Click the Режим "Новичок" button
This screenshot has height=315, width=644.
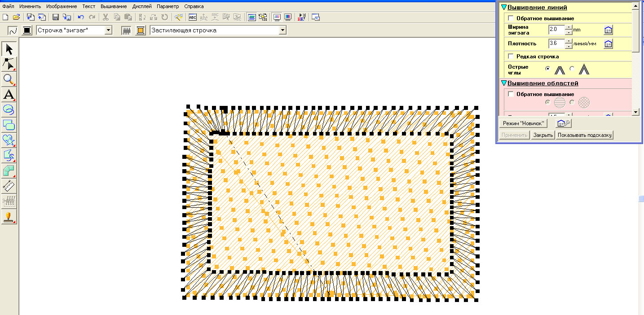[524, 123]
